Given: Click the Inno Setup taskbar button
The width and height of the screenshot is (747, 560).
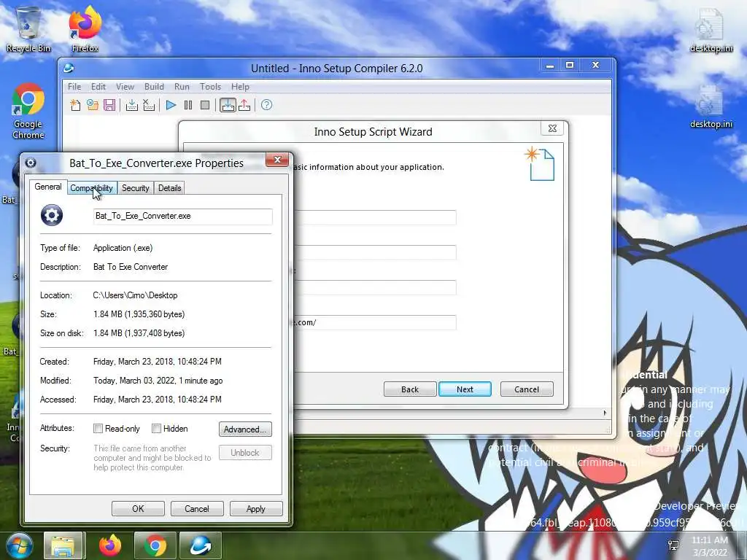Looking at the screenshot, I should [201, 545].
